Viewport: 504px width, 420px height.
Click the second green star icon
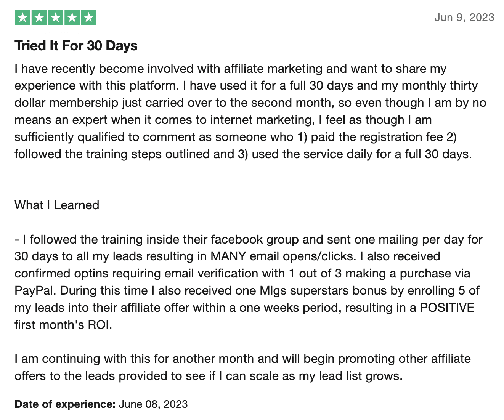click(39, 18)
